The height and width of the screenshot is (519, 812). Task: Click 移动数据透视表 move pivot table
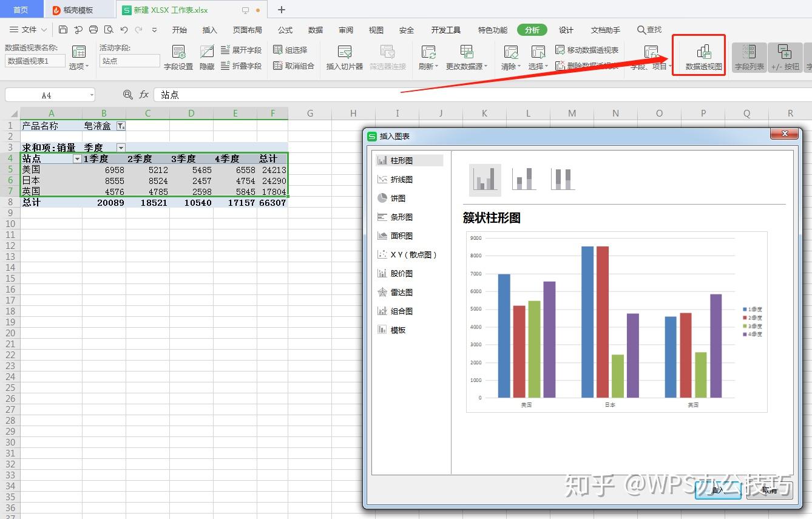pyautogui.click(x=587, y=50)
